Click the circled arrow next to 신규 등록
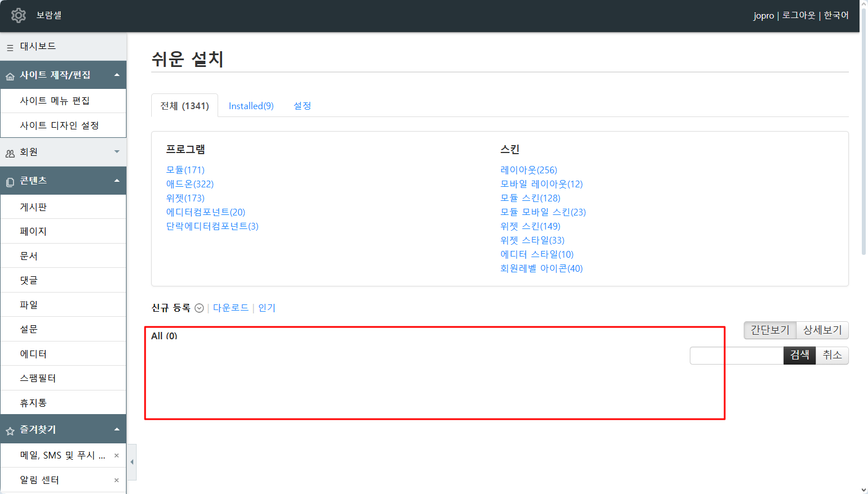The image size is (868, 494). point(199,308)
